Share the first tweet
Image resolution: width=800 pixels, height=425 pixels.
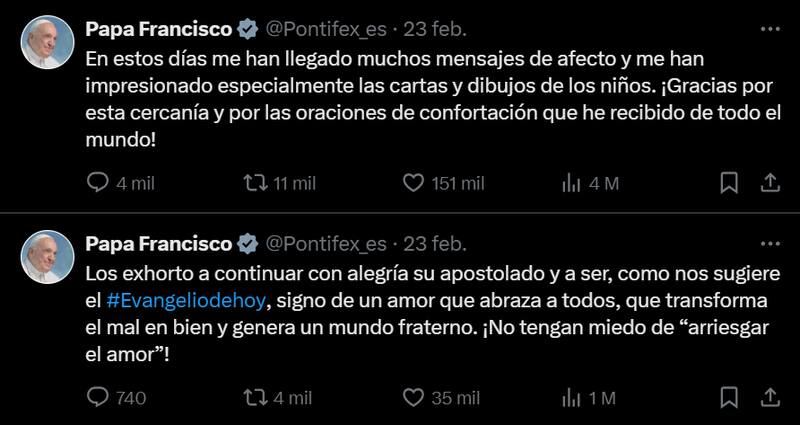pos(770,183)
